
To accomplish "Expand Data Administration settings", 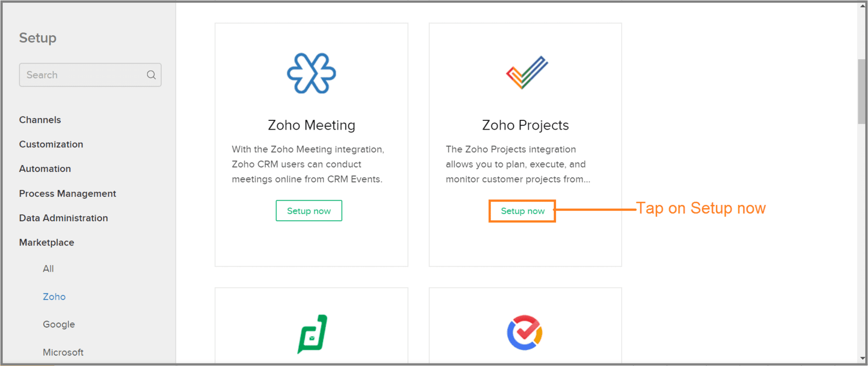I will pos(63,218).
